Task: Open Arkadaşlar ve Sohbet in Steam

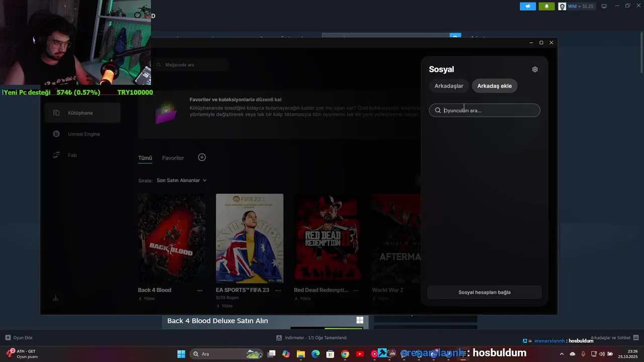Action: tap(614, 338)
